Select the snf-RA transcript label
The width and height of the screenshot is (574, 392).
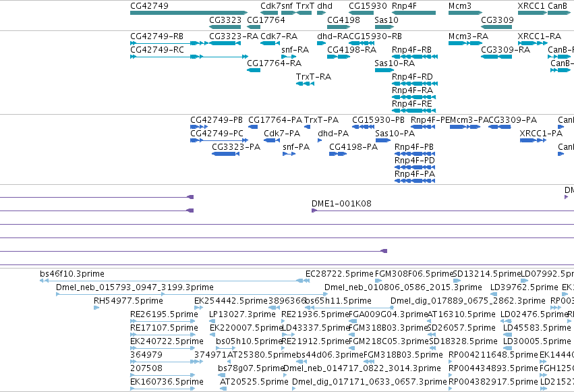coord(295,50)
